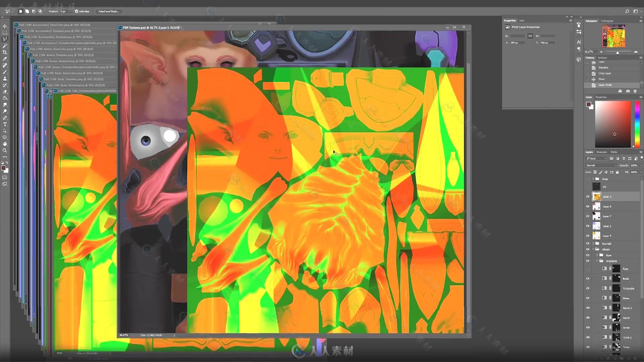Open the 3D panel icon
Screen dimensions: 644x362
click(x=579, y=59)
